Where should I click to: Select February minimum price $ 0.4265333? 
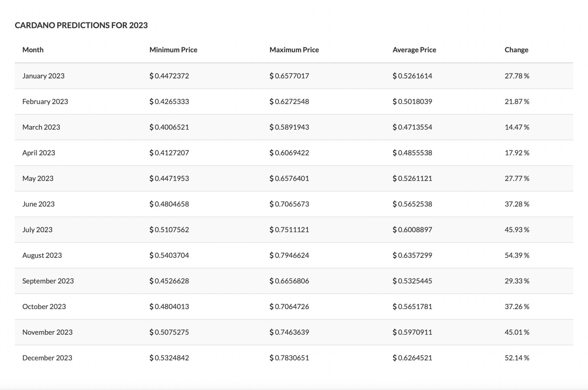coord(169,102)
